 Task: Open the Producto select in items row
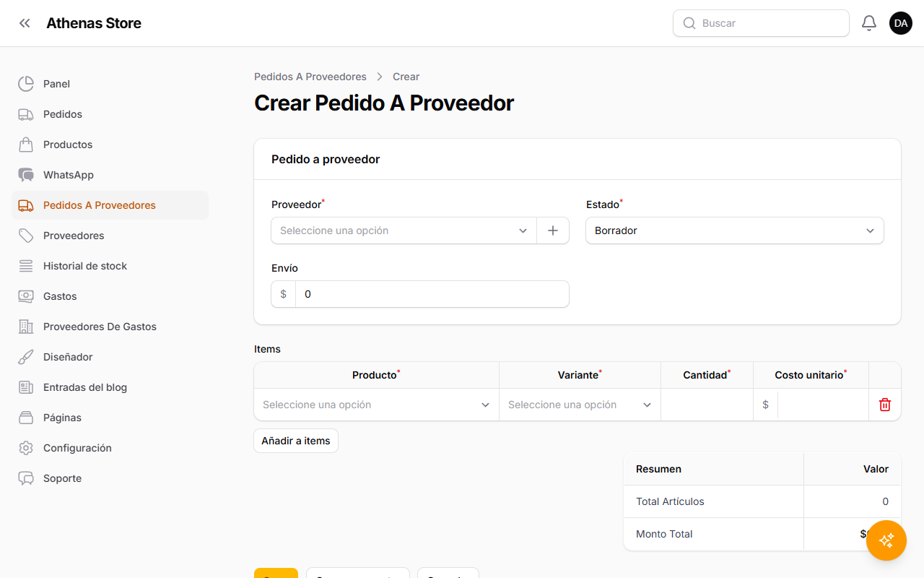tap(376, 405)
